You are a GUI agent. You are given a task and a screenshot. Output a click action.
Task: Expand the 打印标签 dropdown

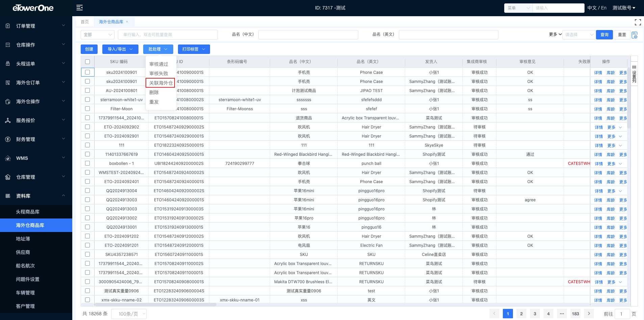[x=194, y=49]
